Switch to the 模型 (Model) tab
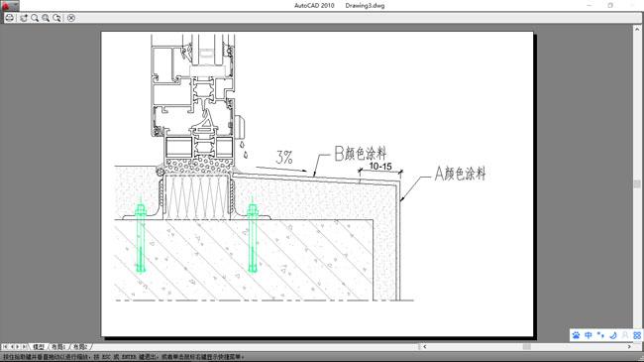 click(39, 347)
